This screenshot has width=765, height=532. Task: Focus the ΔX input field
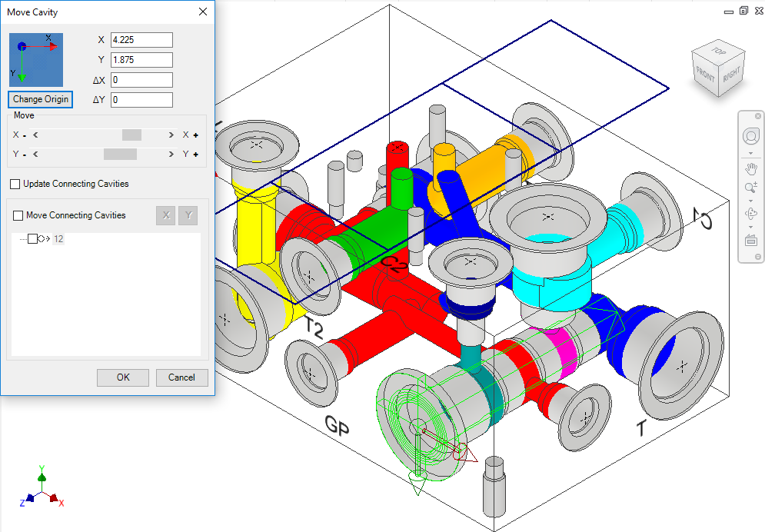pyautogui.click(x=141, y=80)
